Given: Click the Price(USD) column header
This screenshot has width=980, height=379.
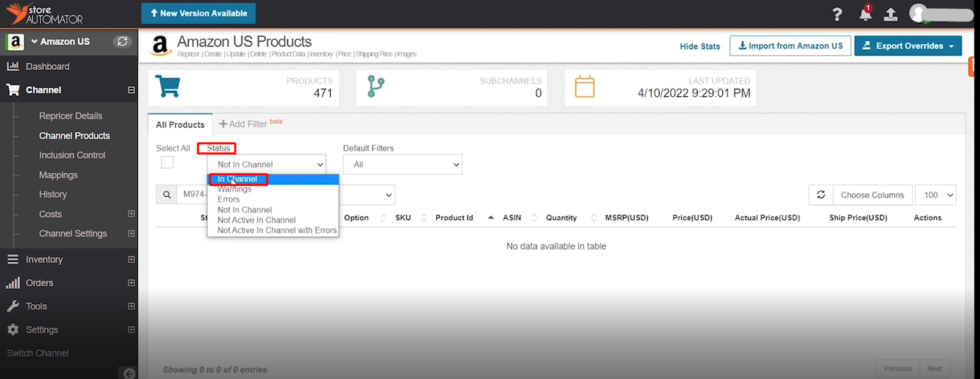Looking at the screenshot, I should tap(692, 218).
